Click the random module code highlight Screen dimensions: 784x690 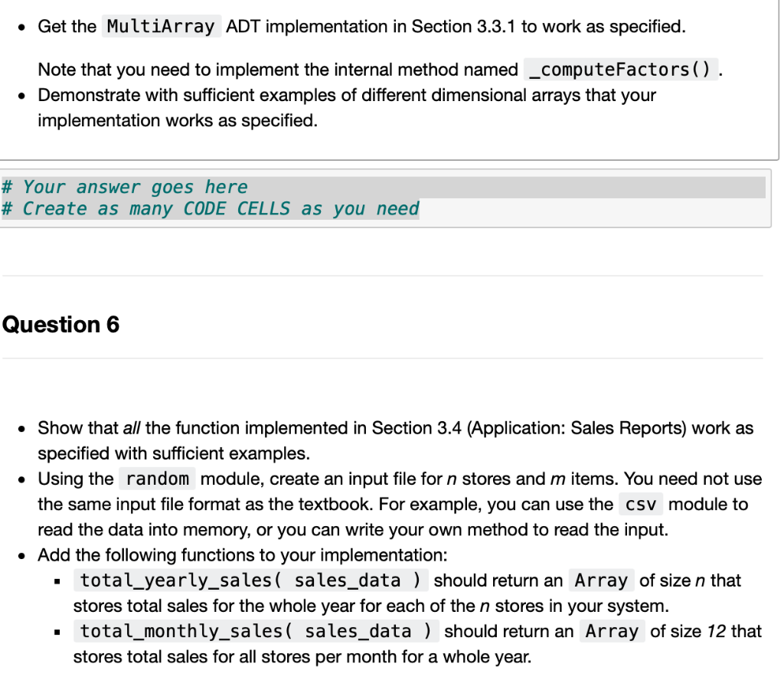click(157, 479)
